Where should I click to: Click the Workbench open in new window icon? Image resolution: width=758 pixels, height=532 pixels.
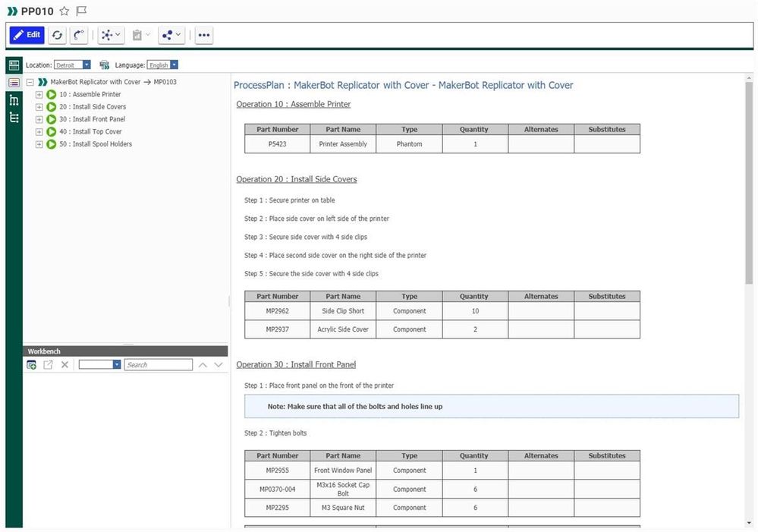click(48, 365)
